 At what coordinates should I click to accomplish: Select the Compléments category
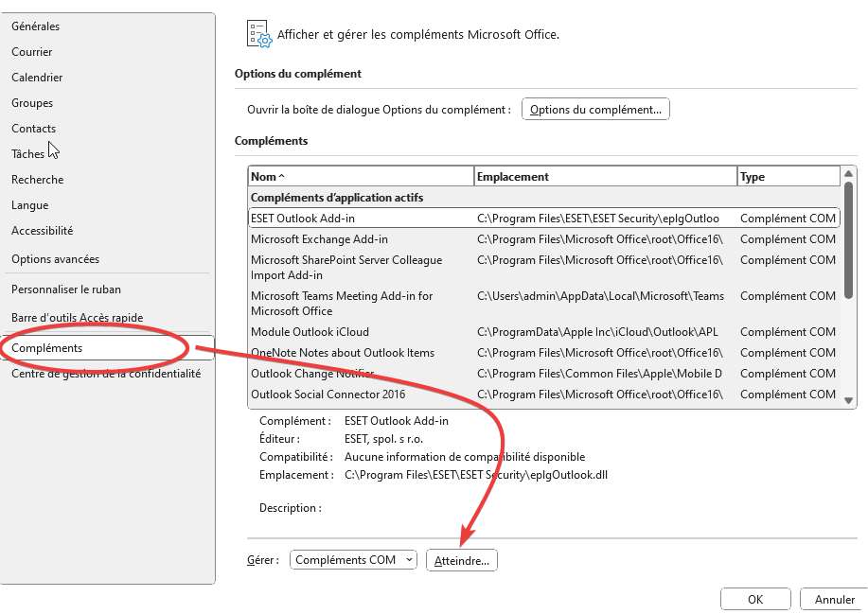pos(107,347)
